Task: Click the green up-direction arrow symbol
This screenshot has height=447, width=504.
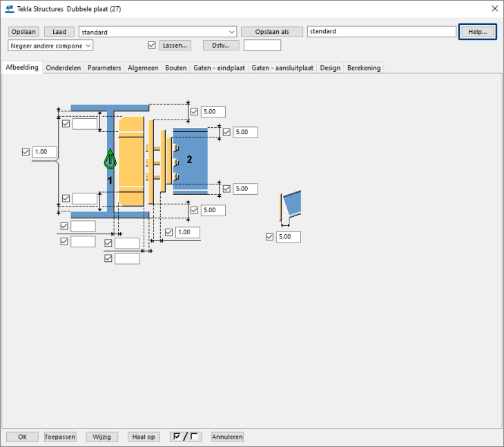Action: pyautogui.click(x=109, y=160)
